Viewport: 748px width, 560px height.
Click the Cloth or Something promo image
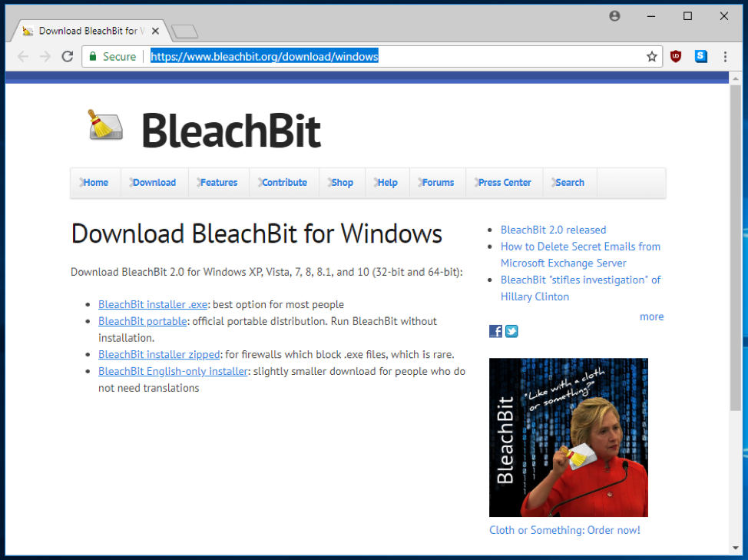(568, 437)
